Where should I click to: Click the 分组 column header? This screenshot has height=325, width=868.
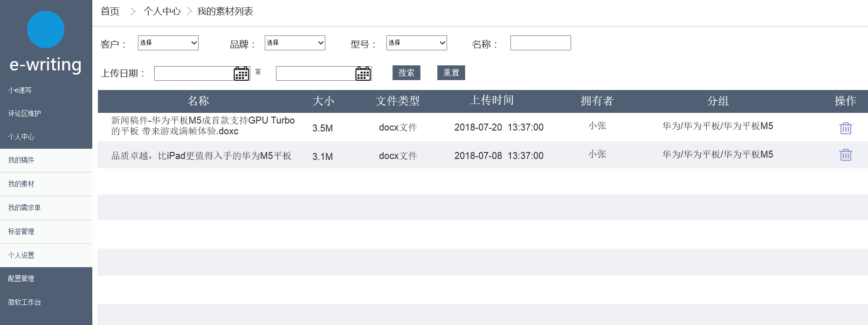(x=718, y=101)
